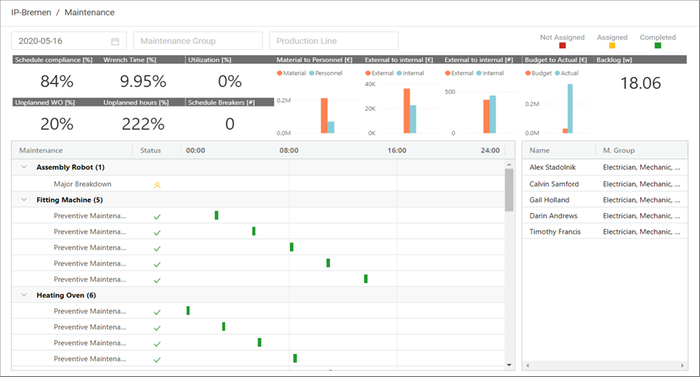Go to IP-Bremen breadcrumb link
700x377 pixels.
click(31, 13)
